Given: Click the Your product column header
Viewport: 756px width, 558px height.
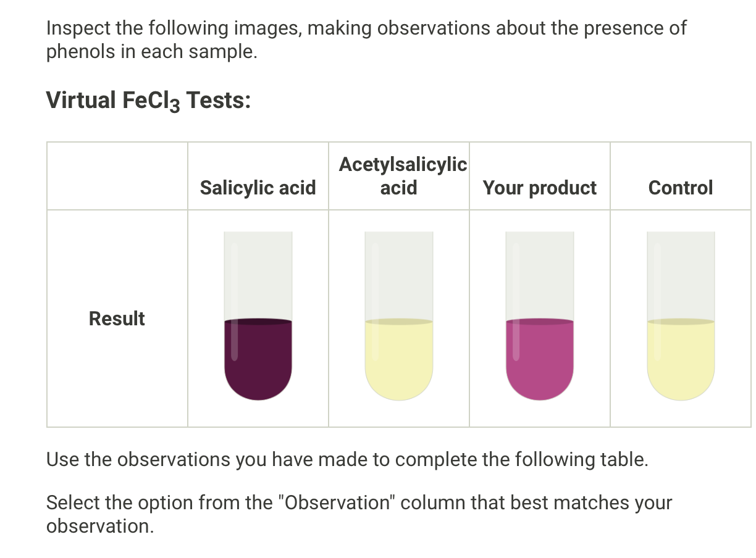Looking at the screenshot, I should tap(540, 187).
